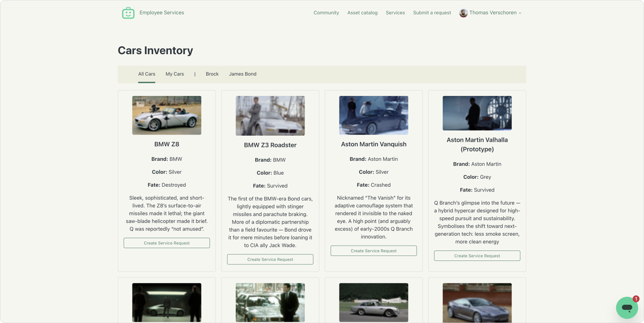Open the BMW Z8 car photo

[x=167, y=115]
